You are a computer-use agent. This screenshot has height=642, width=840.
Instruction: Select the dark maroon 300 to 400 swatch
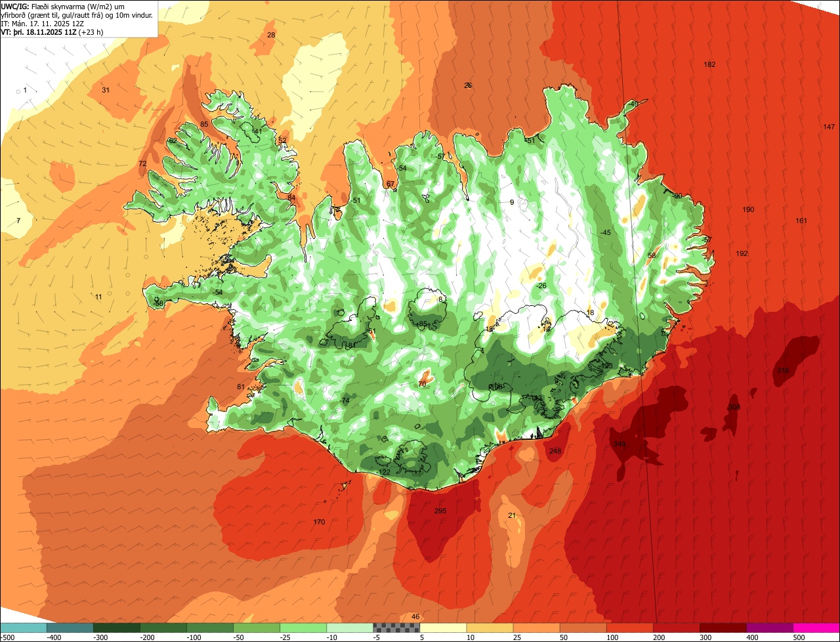click(723, 628)
